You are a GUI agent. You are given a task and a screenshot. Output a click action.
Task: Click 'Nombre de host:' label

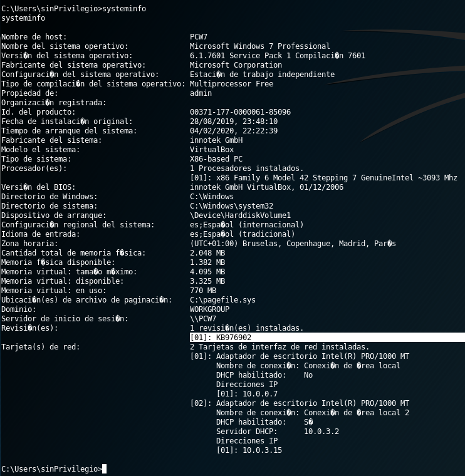coord(34,37)
